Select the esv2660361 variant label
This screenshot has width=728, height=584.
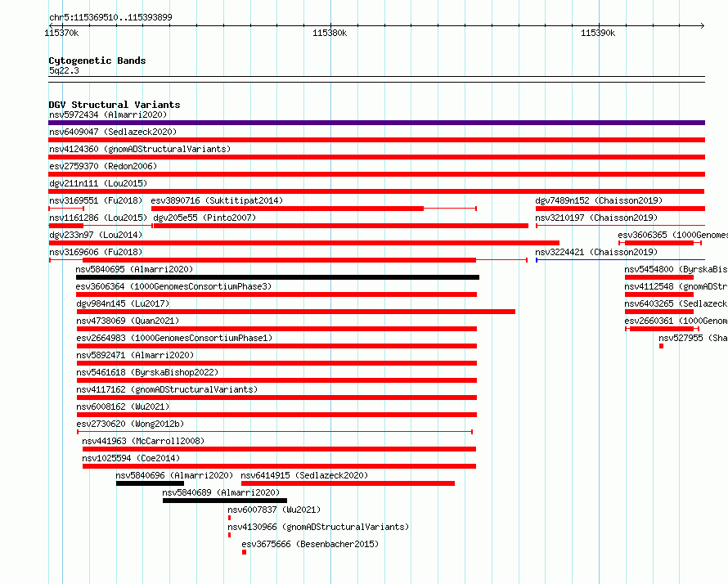[676, 321]
